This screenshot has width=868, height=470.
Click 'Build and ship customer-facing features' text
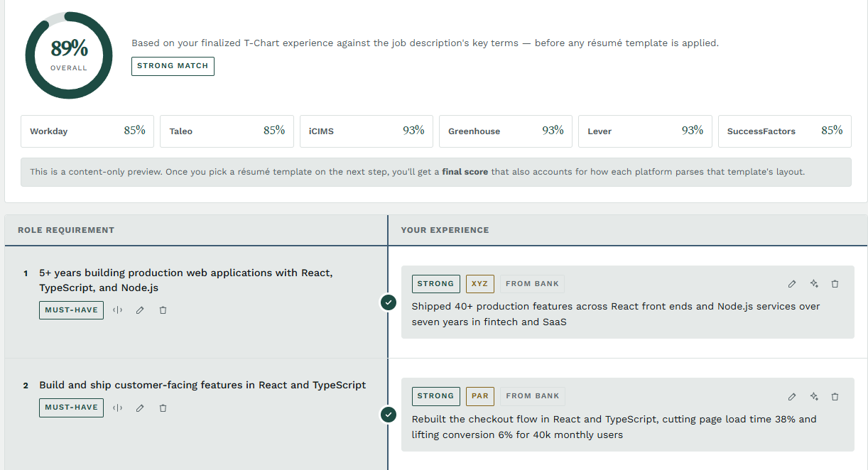click(202, 385)
